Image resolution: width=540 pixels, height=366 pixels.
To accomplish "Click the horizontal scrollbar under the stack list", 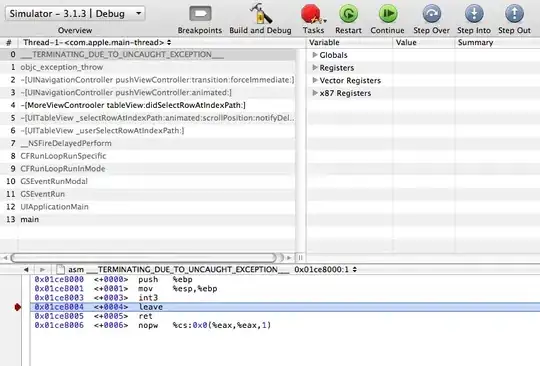I will pyautogui.click(x=144, y=258).
